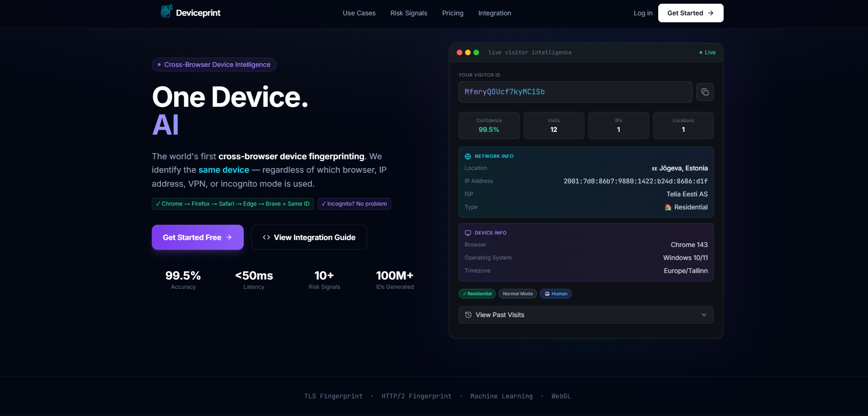This screenshot has width=868, height=416.
Task: Expand the View Past Visits chevron
Action: [704, 315]
